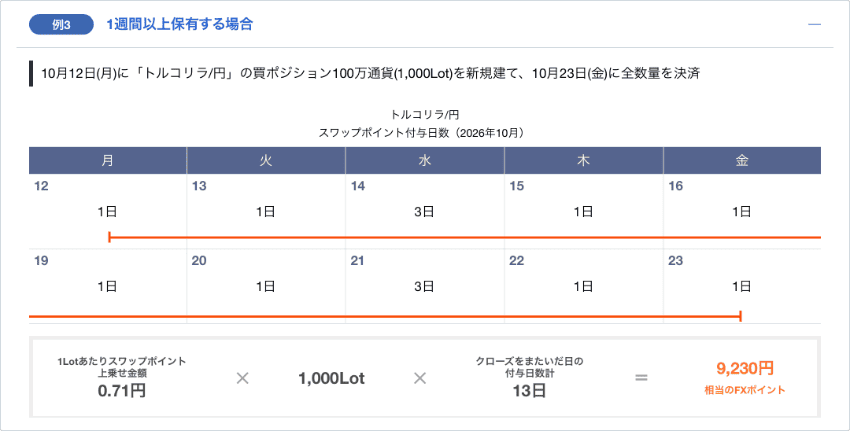The image size is (850, 431).
Task: Click the トルコリラ/円 calendar title
Action: pyautogui.click(x=424, y=114)
